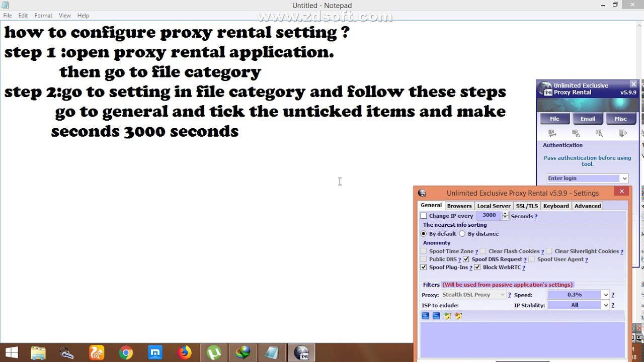The image size is (644, 362).
Task: Click the Email button in Proxy Rental
Action: click(x=588, y=119)
